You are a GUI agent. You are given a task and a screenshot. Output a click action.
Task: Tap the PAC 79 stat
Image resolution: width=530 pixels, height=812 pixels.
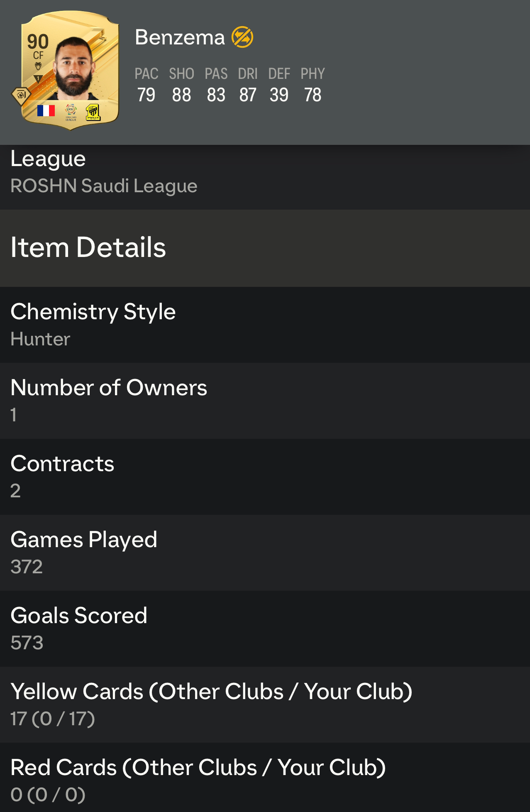click(147, 85)
